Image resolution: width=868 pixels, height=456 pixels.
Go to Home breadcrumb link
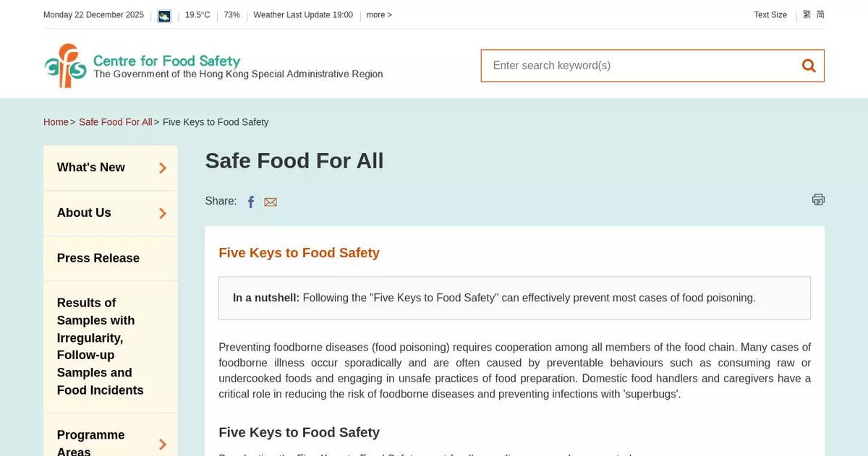(56, 122)
